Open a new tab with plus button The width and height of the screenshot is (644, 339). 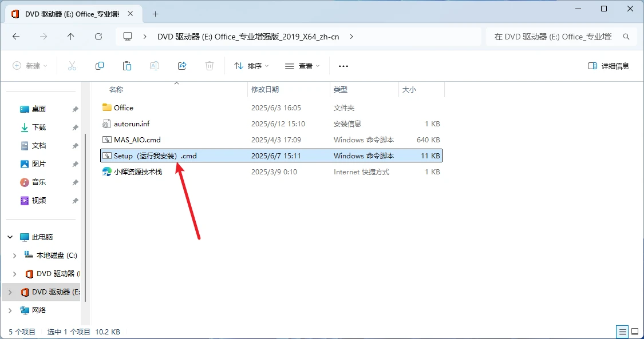click(x=155, y=14)
